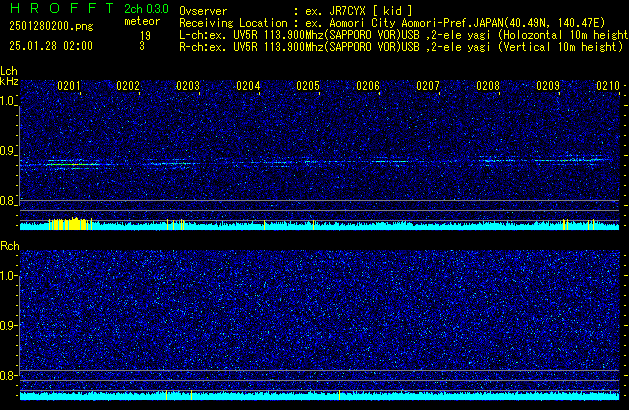
Task: Click the Rch 0.9 kHz axis label
Action: (x=8, y=325)
